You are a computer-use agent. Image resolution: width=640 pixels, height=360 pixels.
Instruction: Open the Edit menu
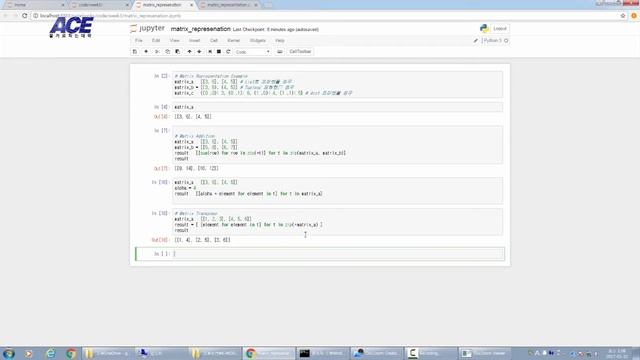(x=156, y=41)
